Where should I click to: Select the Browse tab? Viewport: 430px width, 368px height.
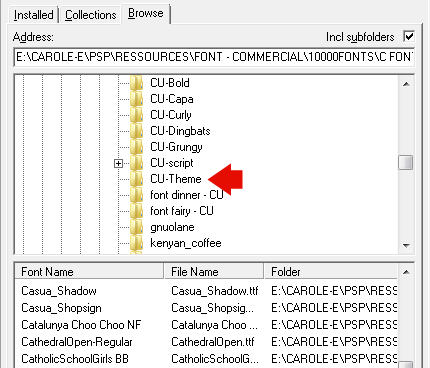coord(146,13)
